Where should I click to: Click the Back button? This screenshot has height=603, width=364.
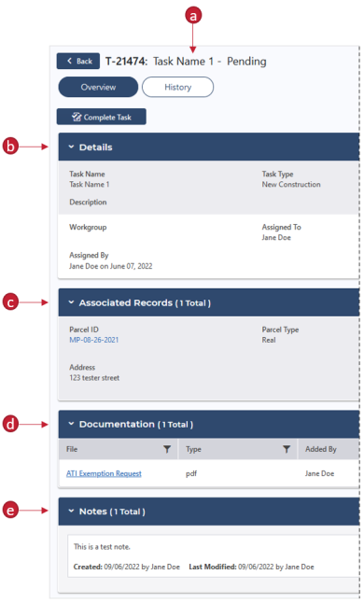78,62
